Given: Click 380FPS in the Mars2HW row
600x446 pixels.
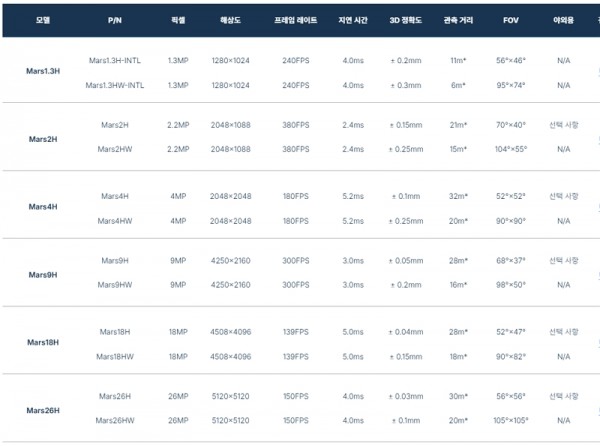Looking at the screenshot, I should [295, 149].
